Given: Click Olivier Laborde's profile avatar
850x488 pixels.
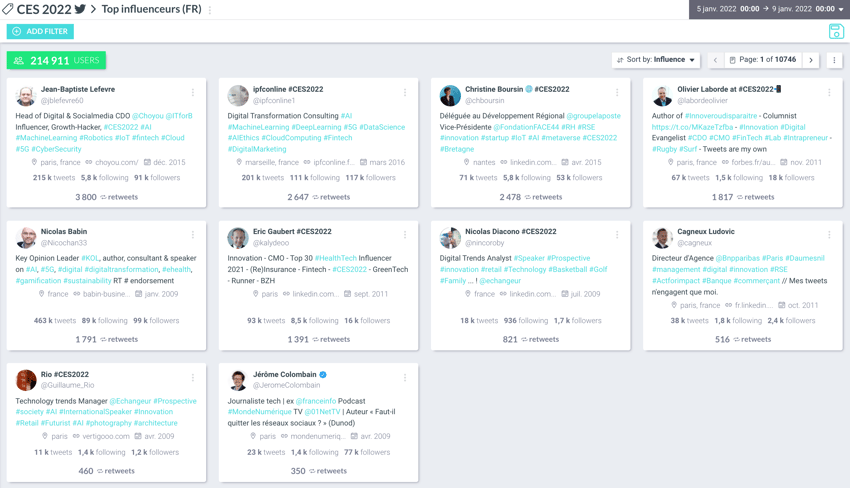Looking at the screenshot, I should click(x=662, y=95).
